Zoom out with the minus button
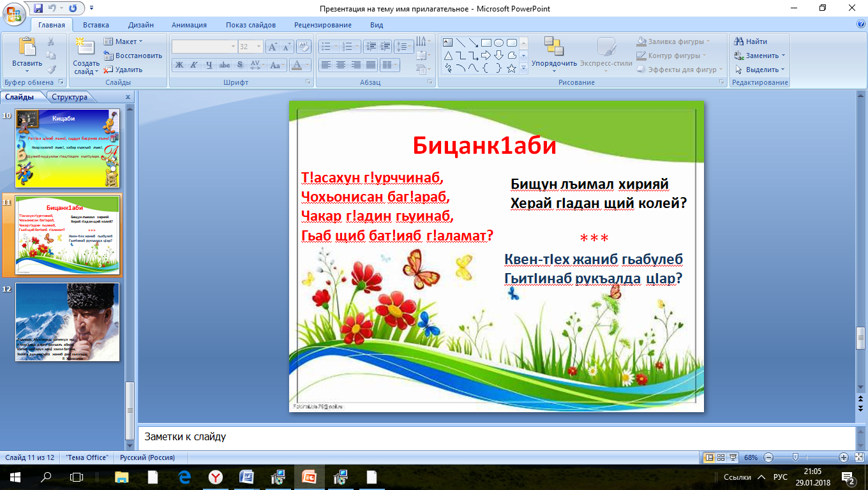This screenshot has width=868, height=490. click(x=768, y=457)
